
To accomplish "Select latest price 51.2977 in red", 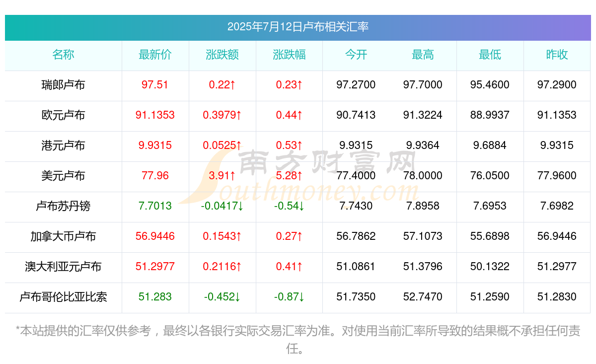I will [155, 267].
